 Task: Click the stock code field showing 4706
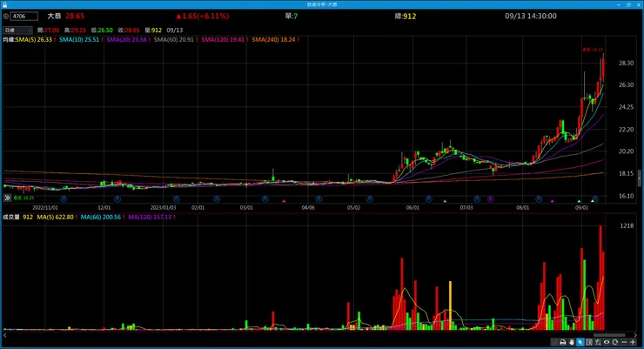pyautogui.click(x=24, y=16)
